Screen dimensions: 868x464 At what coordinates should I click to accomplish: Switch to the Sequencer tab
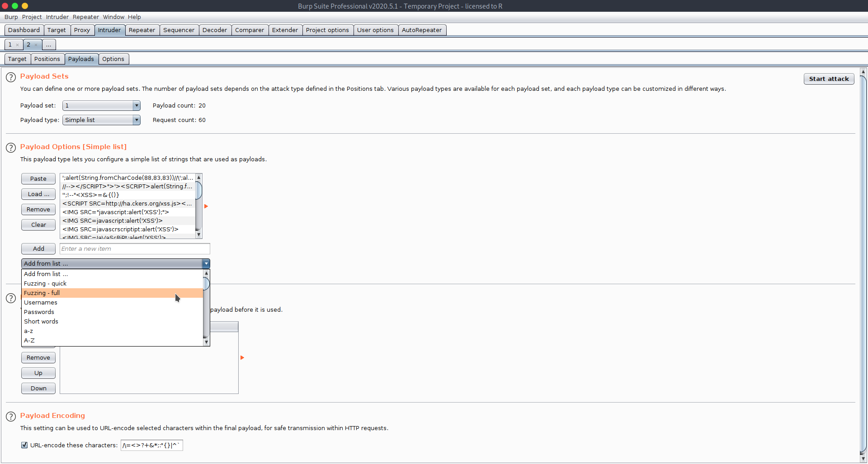[179, 30]
